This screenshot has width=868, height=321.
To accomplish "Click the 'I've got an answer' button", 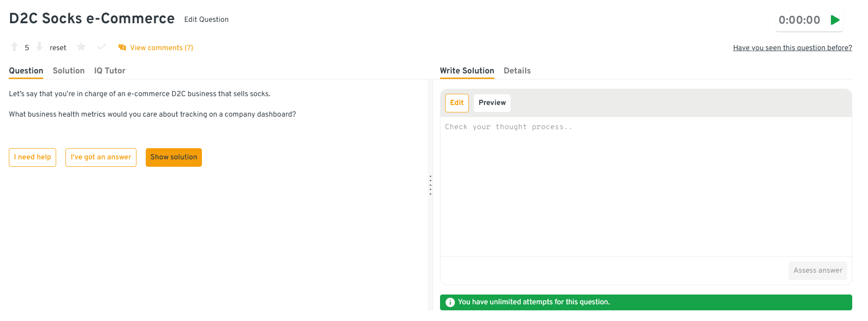I will pyautogui.click(x=101, y=157).
